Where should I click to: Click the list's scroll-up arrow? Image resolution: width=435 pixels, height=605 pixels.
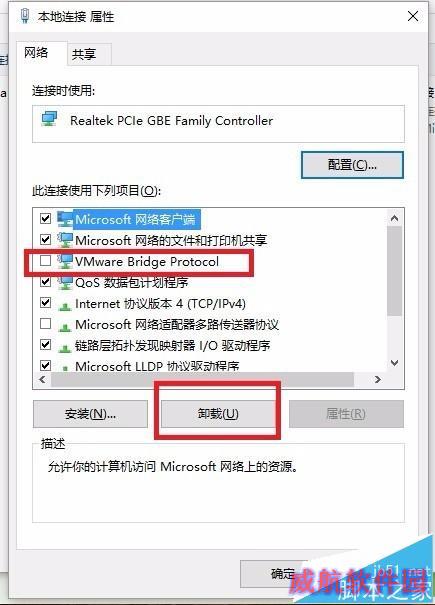tap(394, 218)
